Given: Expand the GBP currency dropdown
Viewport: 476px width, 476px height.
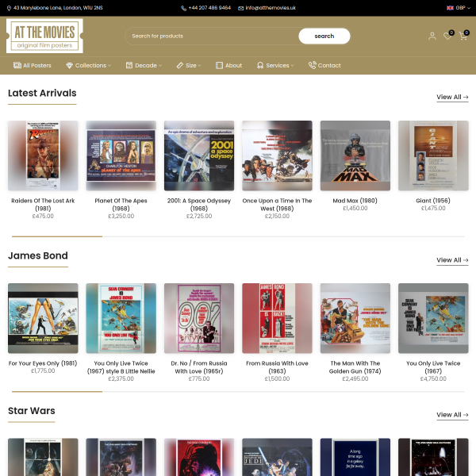Looking at the screenshot, I should 463,8.
